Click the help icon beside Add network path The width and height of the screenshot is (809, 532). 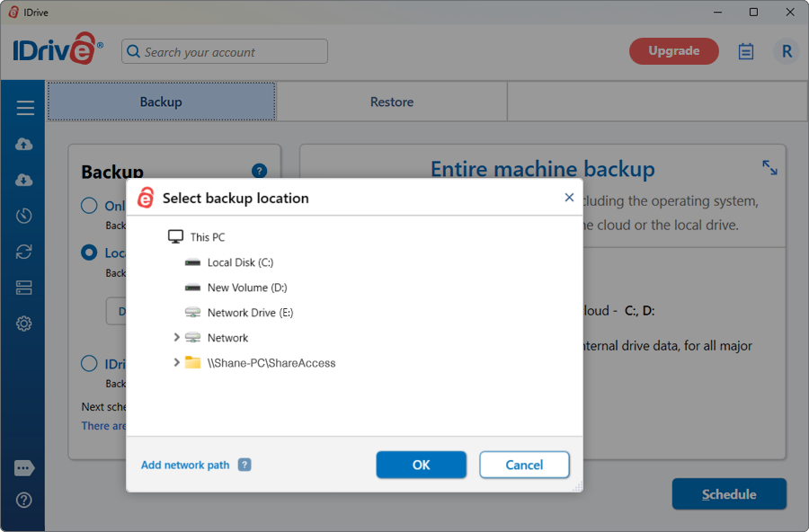click(244, 465)
